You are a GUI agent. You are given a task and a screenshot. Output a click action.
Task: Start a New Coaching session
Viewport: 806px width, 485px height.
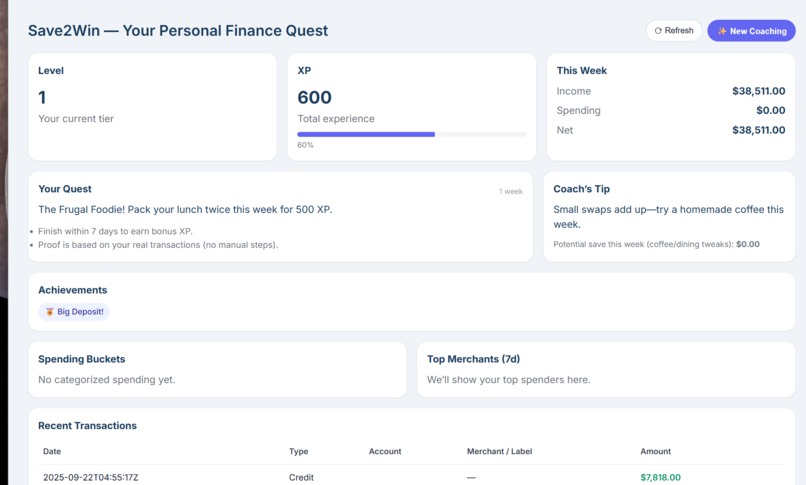coord(751,31)
